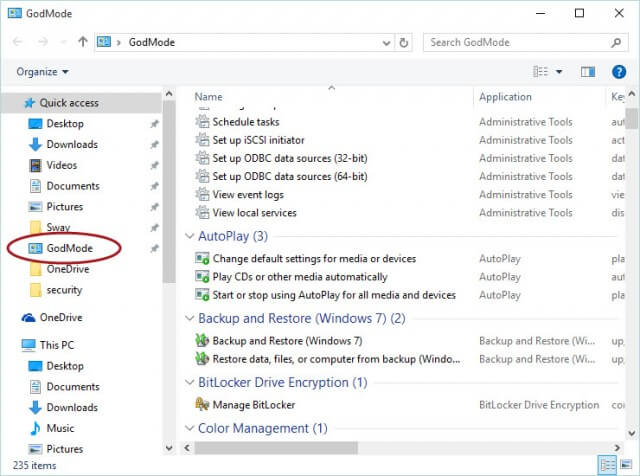Click the GodMode icon in Quick access

[35, 248]
